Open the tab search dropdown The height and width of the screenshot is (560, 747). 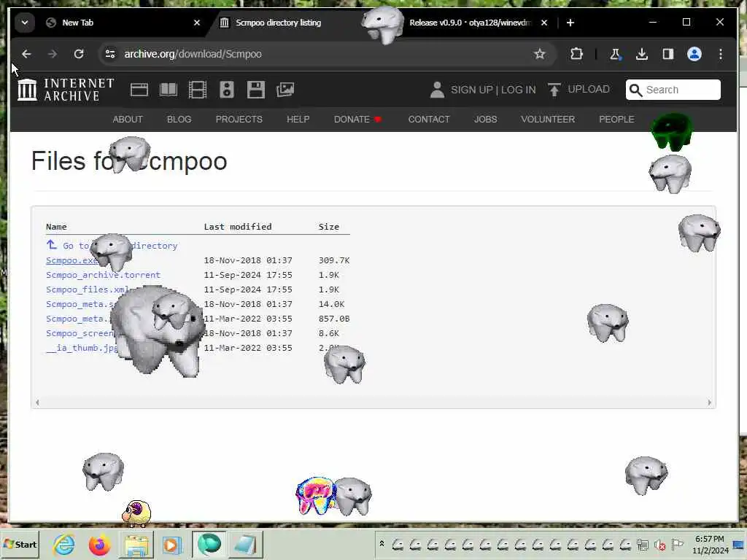[24, 23]
